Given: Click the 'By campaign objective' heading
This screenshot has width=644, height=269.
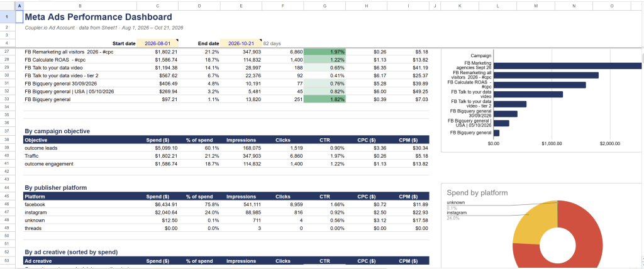Looking at the screenshot, I should point(57,131).
